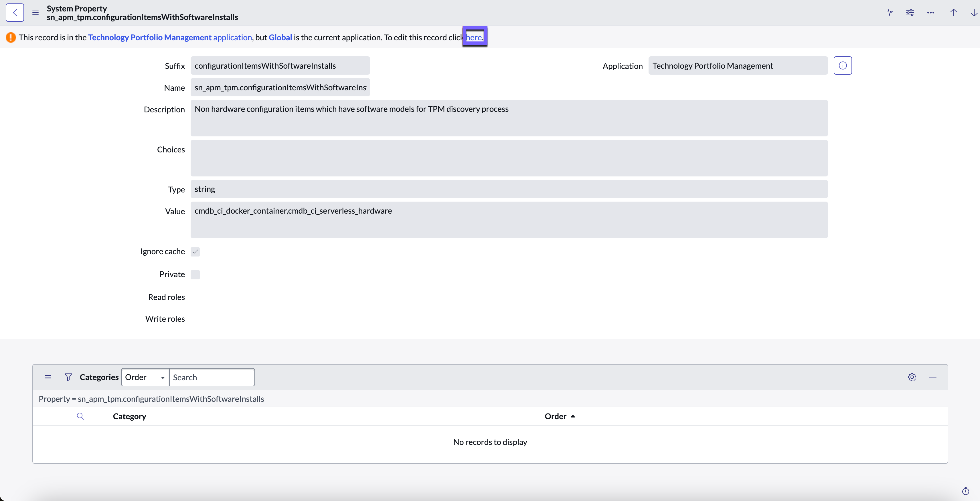
Task: Open the activity stream icon in header
Action: pos(889,13)
